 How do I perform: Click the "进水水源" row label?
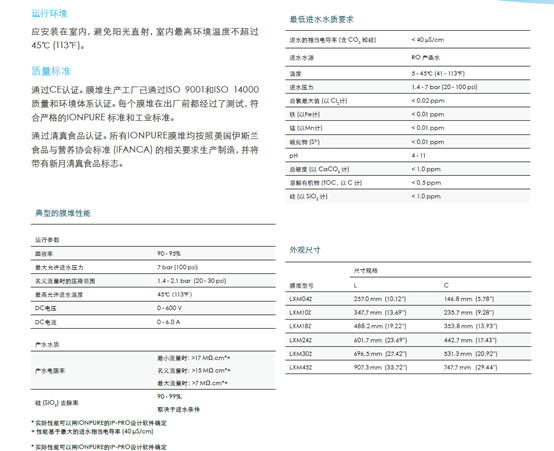[301, 58]
